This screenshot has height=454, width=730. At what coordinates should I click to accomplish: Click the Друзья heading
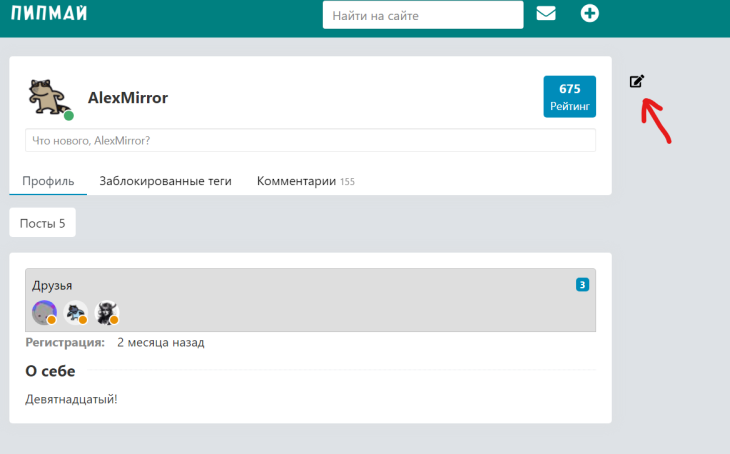[52, 285]
